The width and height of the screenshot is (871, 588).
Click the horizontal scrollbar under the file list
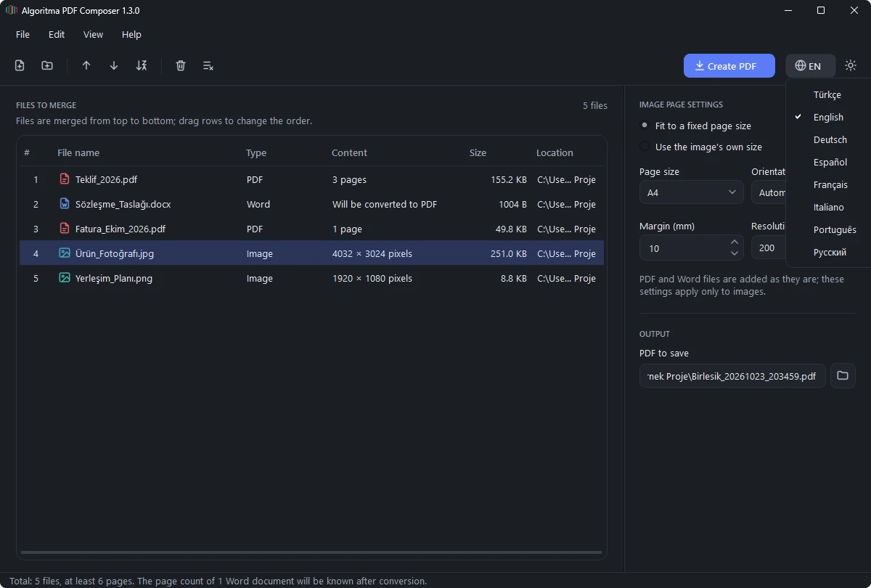point(311,553)
